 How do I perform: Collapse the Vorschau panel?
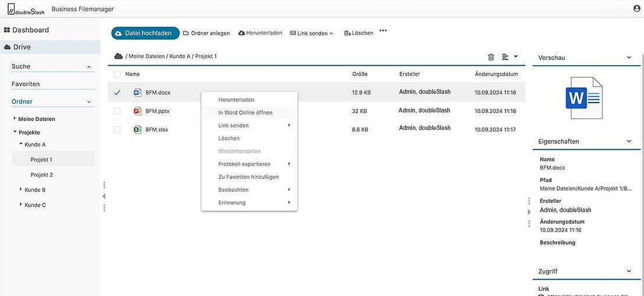[629, 58]
